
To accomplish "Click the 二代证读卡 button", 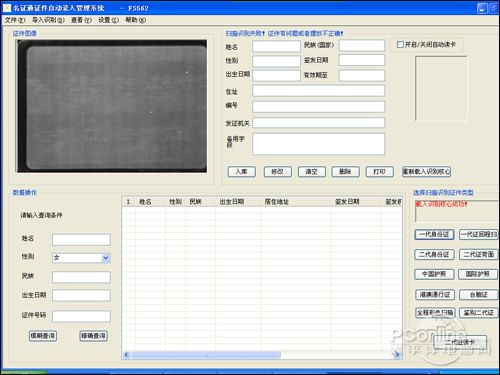I will pyautogui.click(x=460, y=342).
